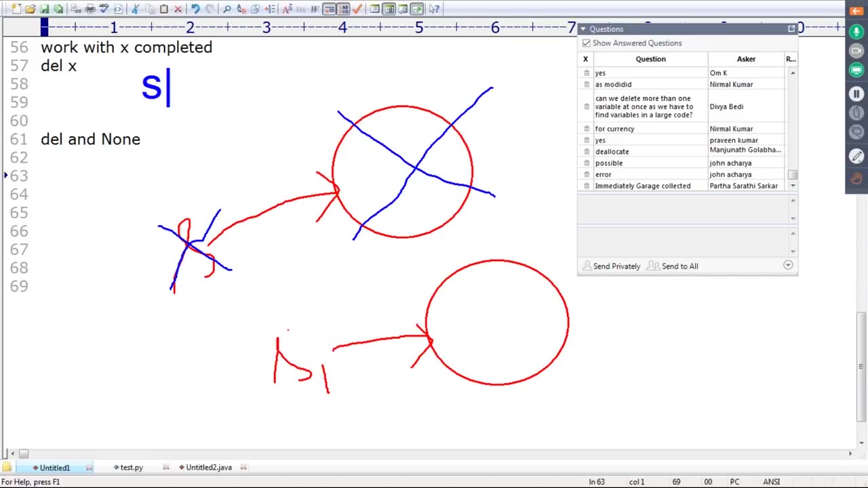The height and width of the screenshot is (488, 868).
Task: Mute microphone in webinar control strip
Action: click(856, 33)
